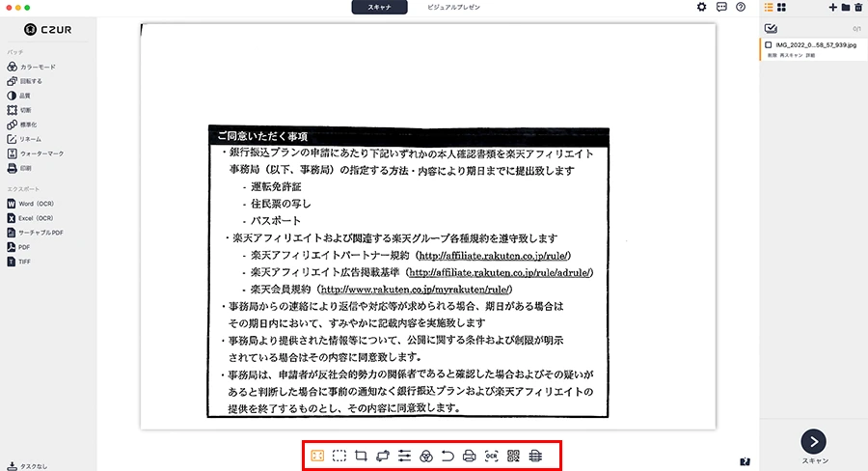Screen dimensions: 868x471
Task: Switch to list view icon
Action: (769, 7)
